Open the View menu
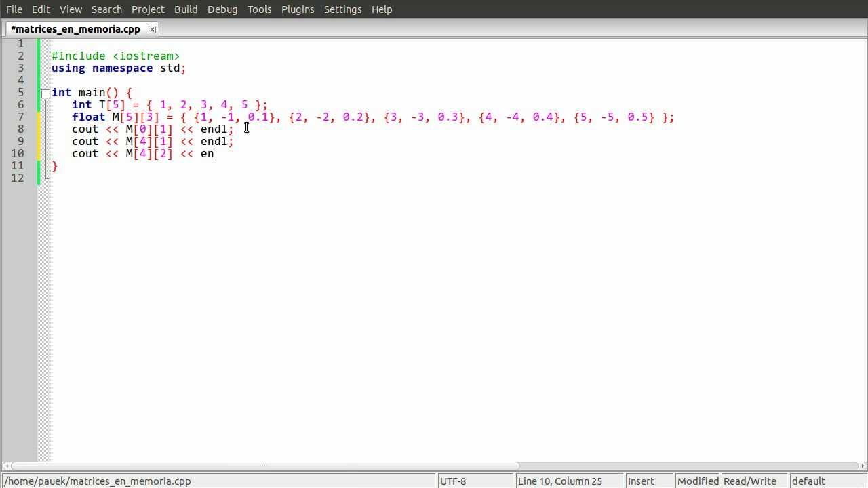The height and width of the screenshot is (488, 868). 71,9
